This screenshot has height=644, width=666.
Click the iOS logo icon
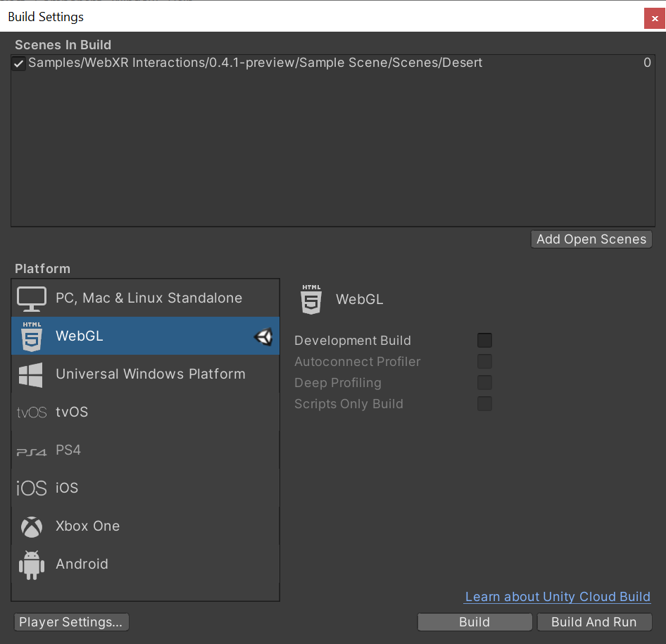tap(32, 488)
